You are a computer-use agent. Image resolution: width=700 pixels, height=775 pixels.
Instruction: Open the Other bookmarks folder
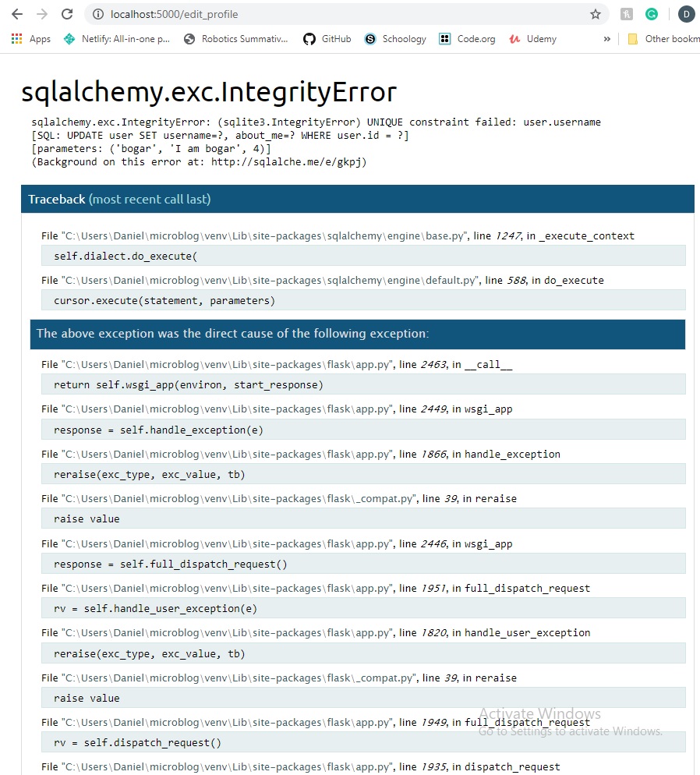point(663,39)
